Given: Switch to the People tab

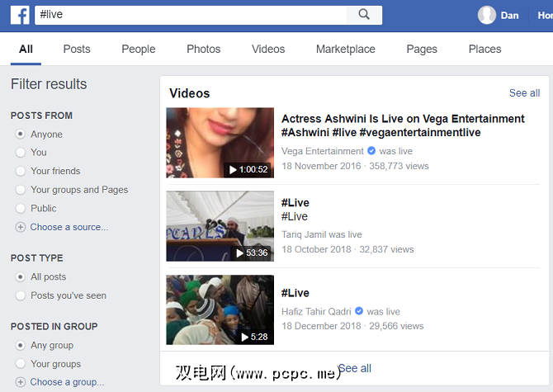Looking at the screenshot, I should point(139,49).
